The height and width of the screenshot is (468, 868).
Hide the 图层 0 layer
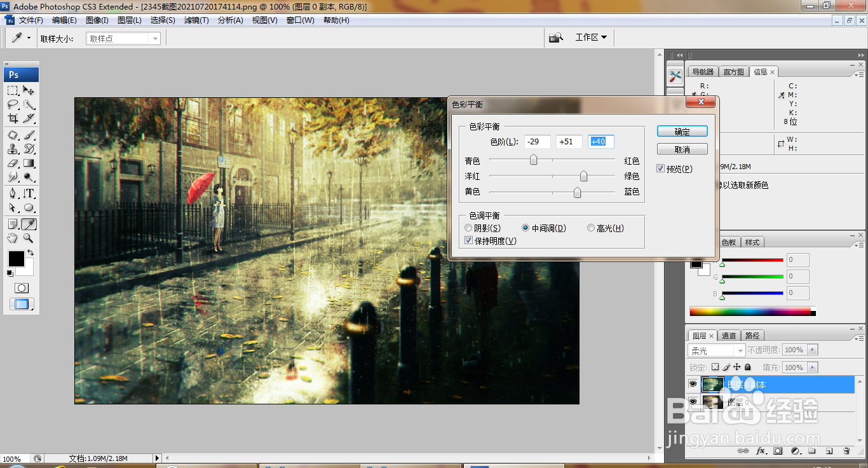693,402
